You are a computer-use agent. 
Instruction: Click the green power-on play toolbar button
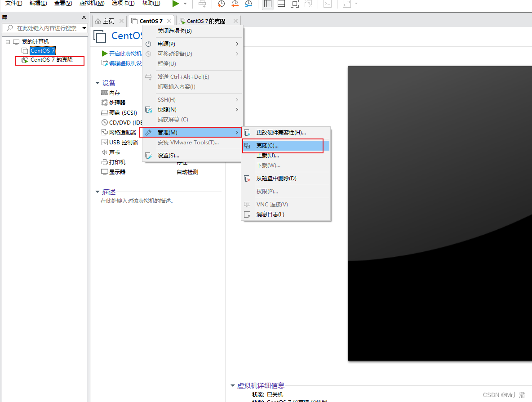pos(175,4)
